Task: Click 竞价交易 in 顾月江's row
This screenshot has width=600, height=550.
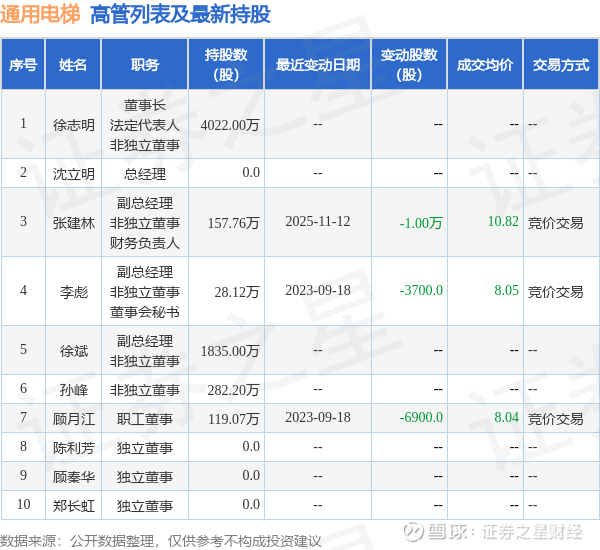Action: tap(556, 419)
